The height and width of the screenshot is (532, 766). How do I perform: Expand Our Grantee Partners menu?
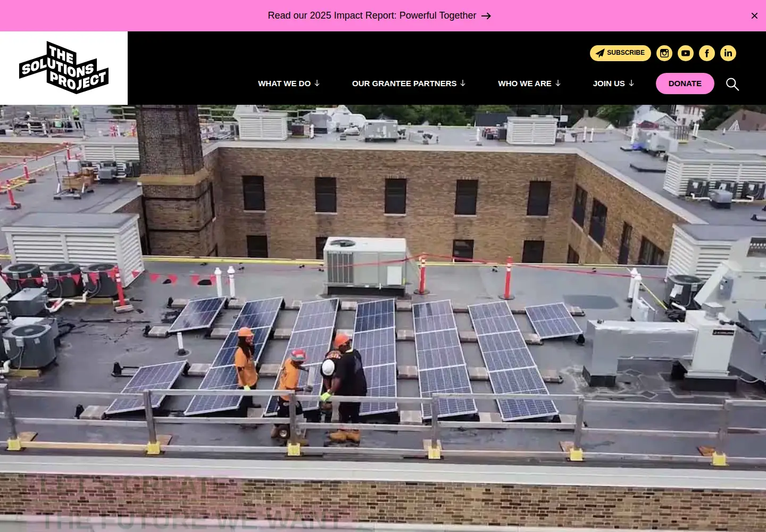click(x=409, y=84)
